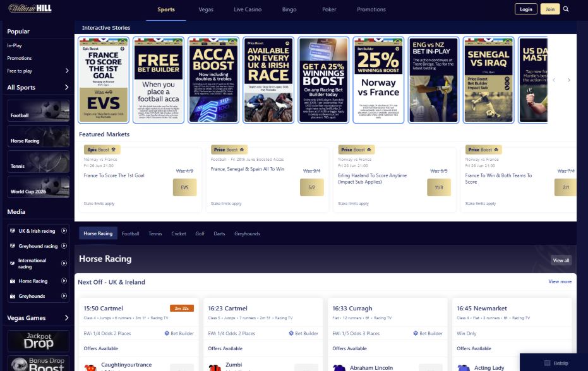
Task: Click the Horse Racing play icon in Media
Action: [64, 281]
